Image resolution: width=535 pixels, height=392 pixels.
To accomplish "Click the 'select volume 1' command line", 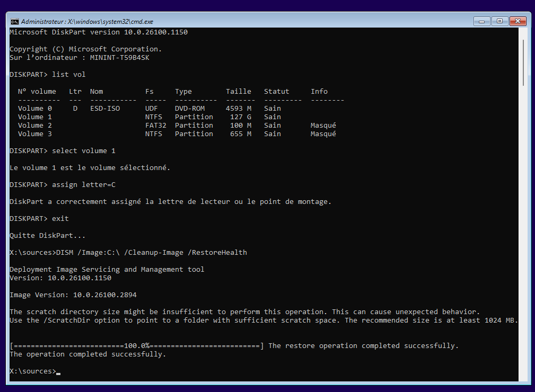I will pyautogui.click(x=83, y=151).
